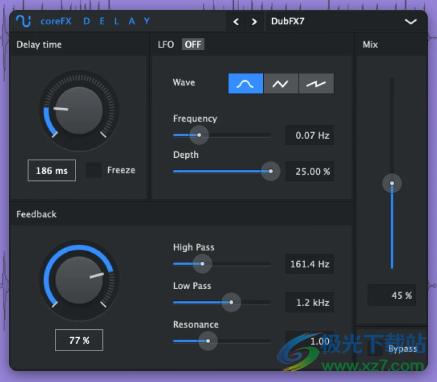Go to next preset arrow
This screenshot has height=382, width=437.
tap(254, 22)
